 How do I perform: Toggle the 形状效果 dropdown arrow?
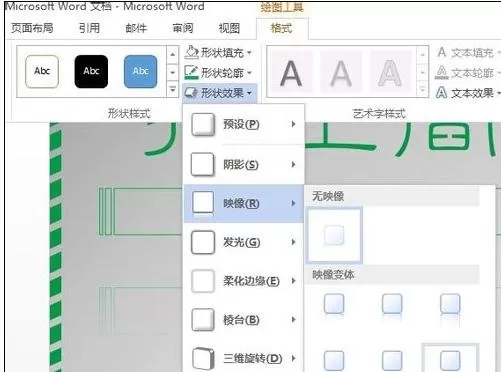click(x=249, y=93)
